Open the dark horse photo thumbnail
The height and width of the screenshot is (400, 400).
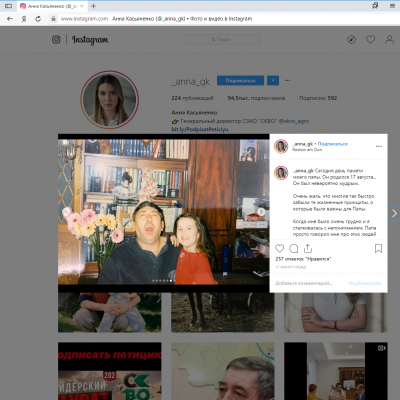tap(223, 313)
